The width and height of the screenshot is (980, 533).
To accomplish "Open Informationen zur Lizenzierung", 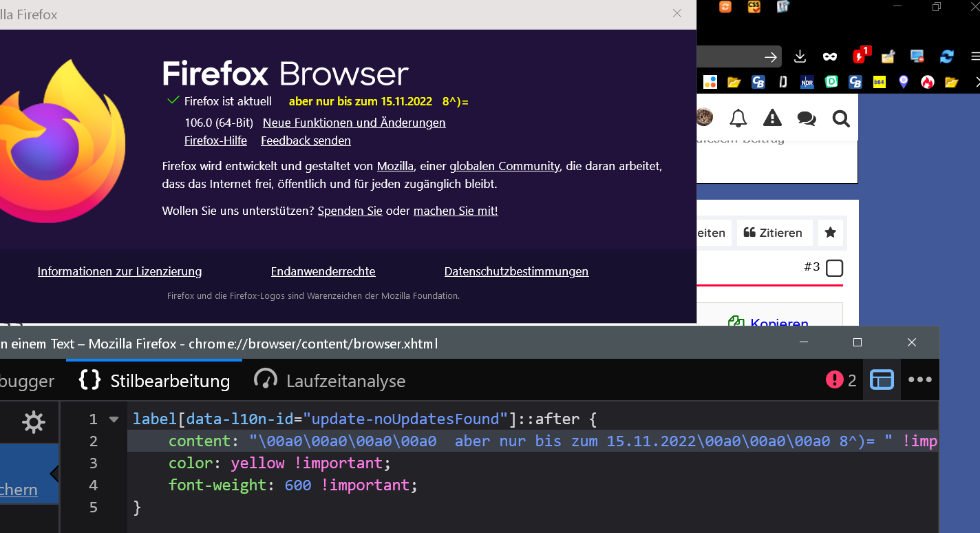I will [120, 271].
